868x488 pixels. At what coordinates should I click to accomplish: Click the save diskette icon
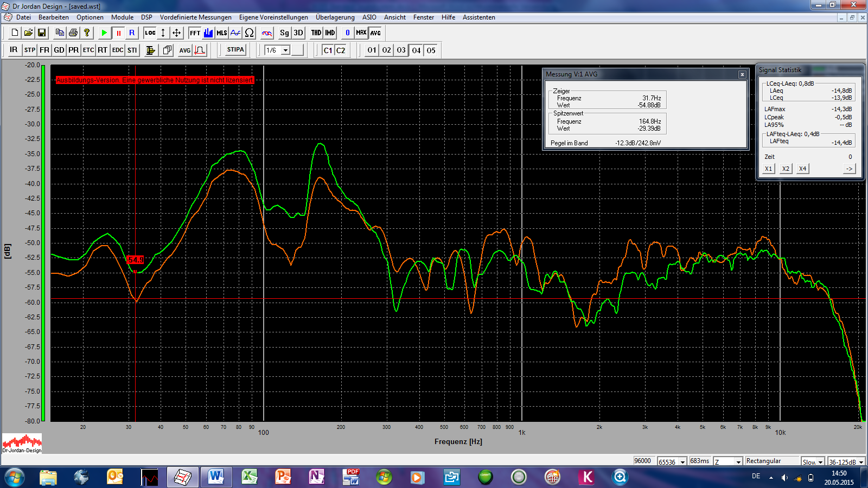42,33
